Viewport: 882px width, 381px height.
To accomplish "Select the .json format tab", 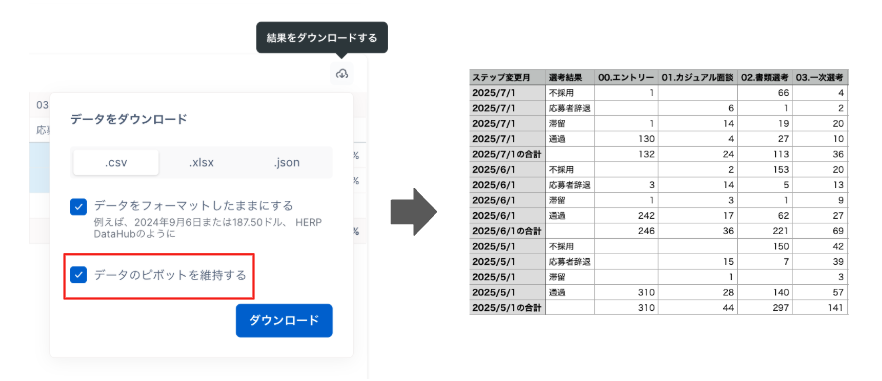I will click(287, 163).
